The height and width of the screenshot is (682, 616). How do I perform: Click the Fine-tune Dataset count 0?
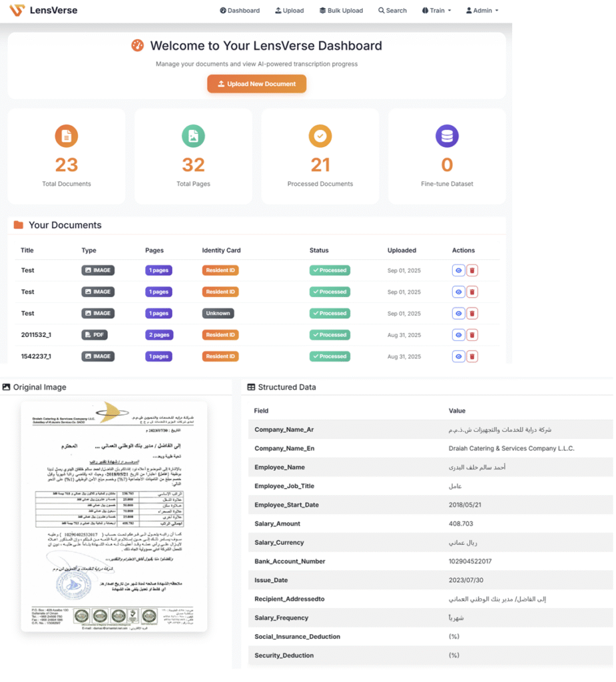coord(448,165)
